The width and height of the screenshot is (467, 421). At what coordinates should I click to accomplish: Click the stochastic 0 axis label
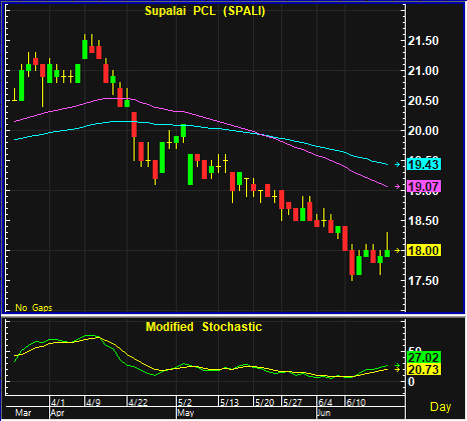(x=412, y=382)
